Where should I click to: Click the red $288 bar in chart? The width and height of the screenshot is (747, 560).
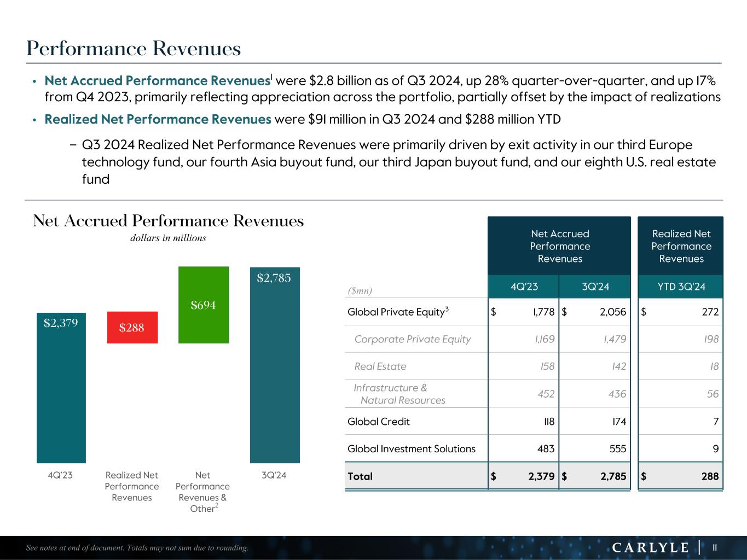click(x=132, y=327)
